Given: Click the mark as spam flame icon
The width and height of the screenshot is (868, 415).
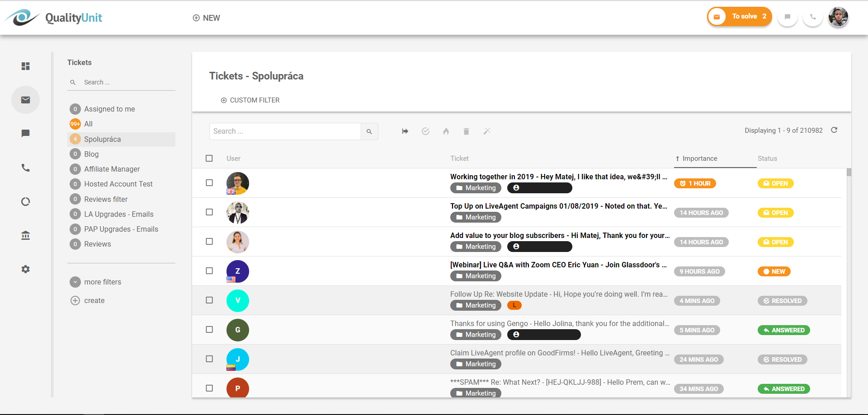Looking at the screenshot, I should [446, 131].
